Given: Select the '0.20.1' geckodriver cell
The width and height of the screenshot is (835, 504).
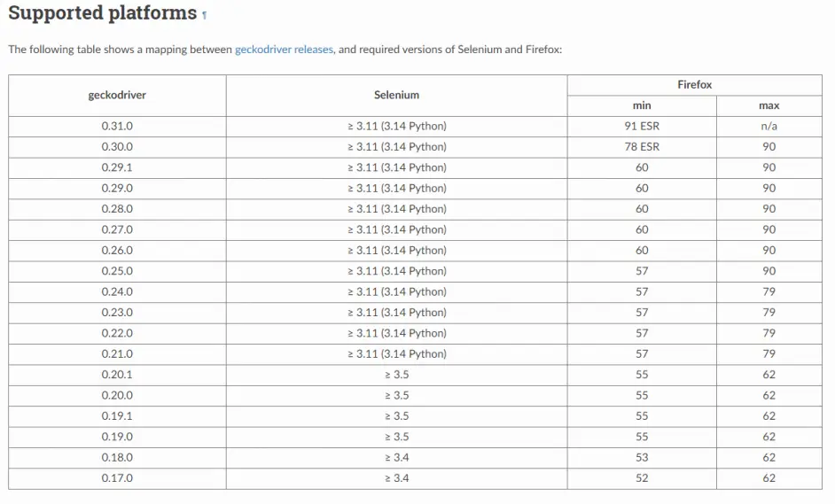Looking at the screenshot, I should [x=117, y=376].
